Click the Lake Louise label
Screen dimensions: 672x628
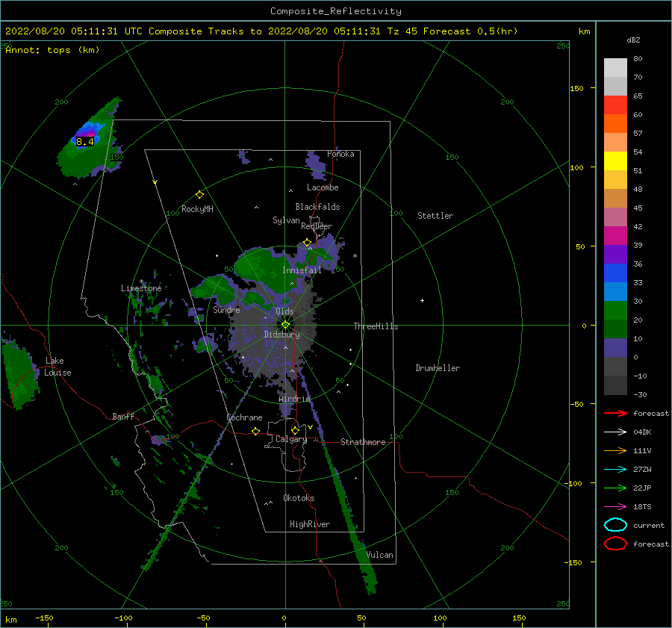point(57,367)
